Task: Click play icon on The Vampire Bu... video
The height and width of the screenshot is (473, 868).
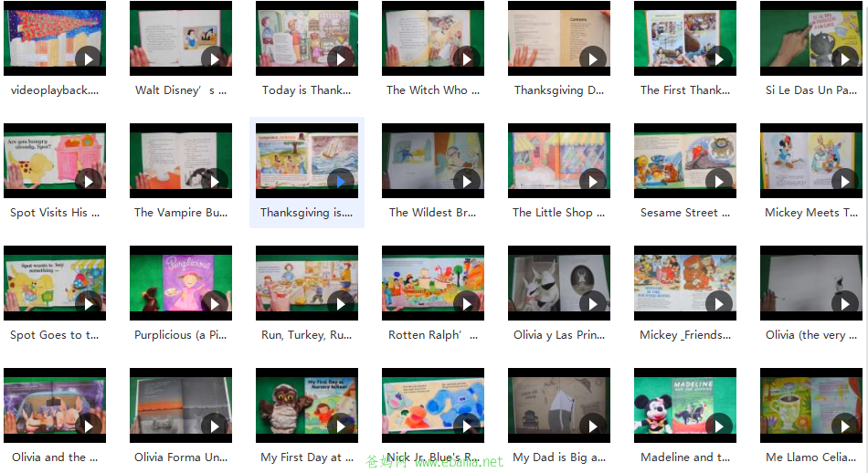Action: [215, 181]
